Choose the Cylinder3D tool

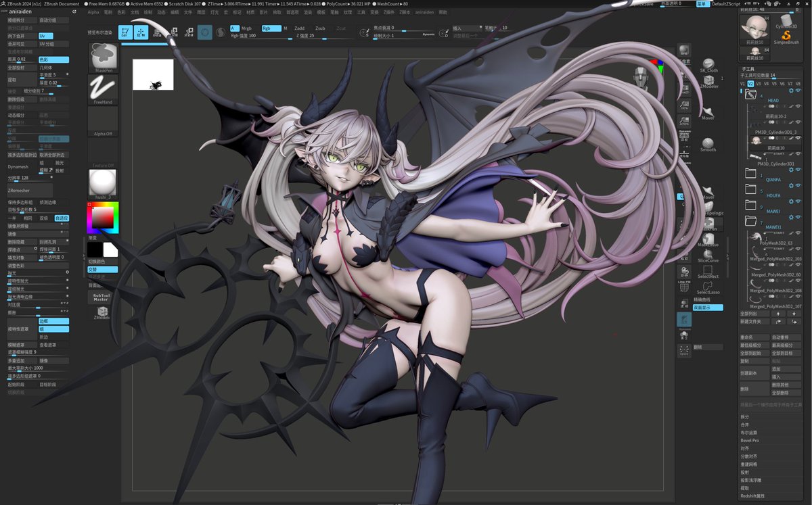(x=786, y=21)
